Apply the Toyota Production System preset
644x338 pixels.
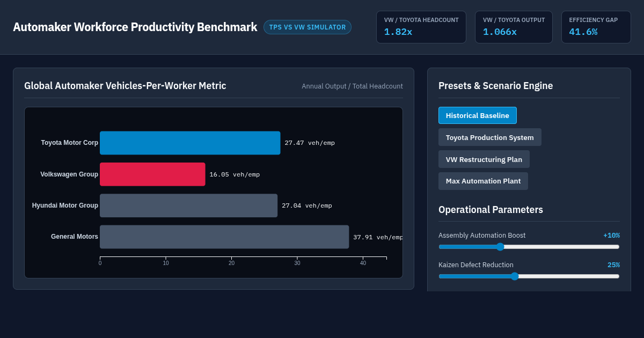pyautogui.click(x=490, y=137)
